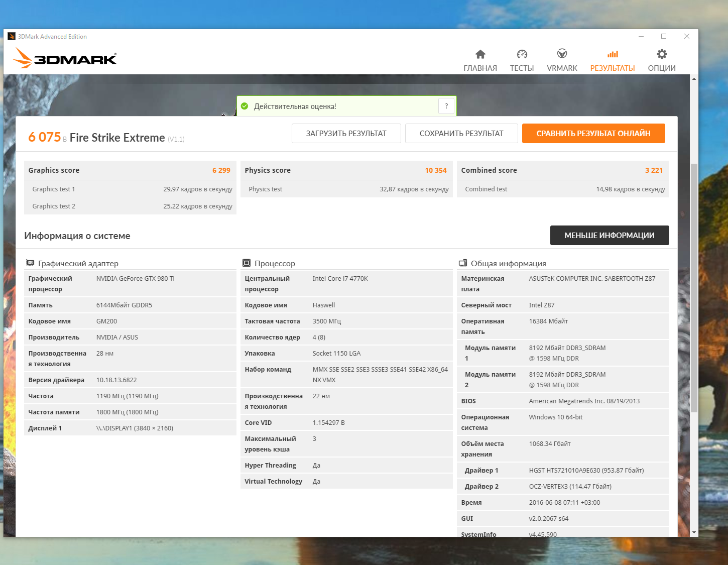Screen dimensions: 728x565
Task: Click the 6144Мбайт GDDR5 memory value
Action: click(124, 305)
